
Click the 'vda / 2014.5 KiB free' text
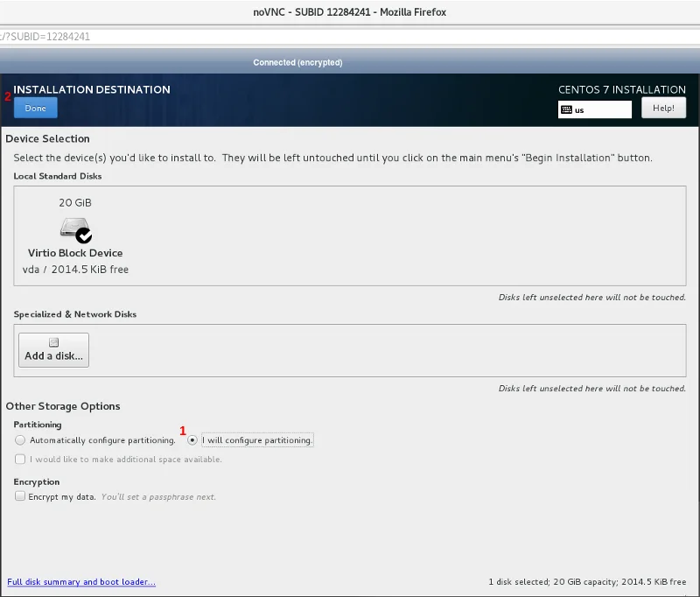point(75,270)
